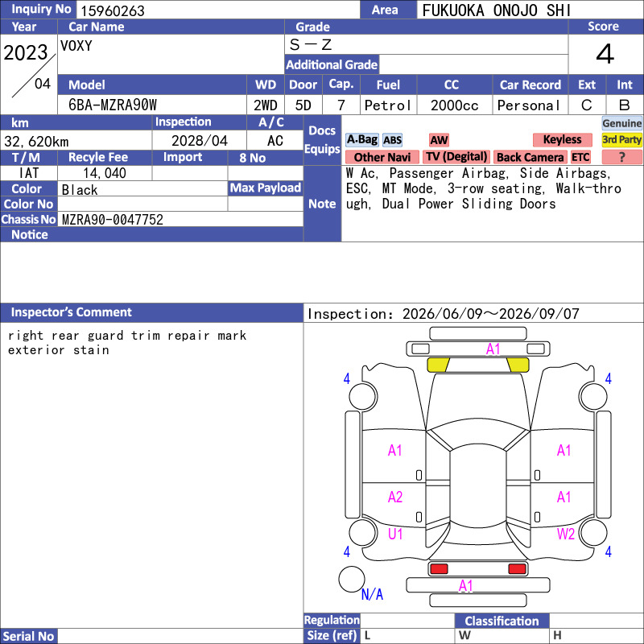Select the AW equipment badge

(439, 140)
